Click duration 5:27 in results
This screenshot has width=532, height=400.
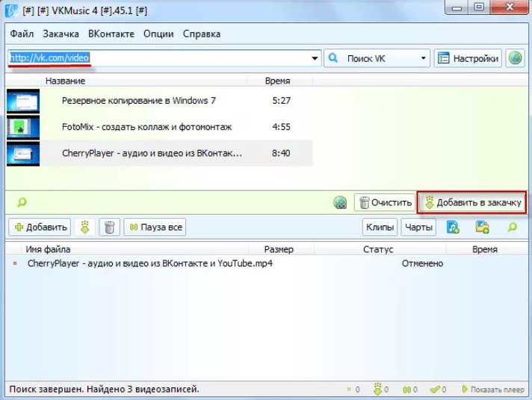coord(281,101)
